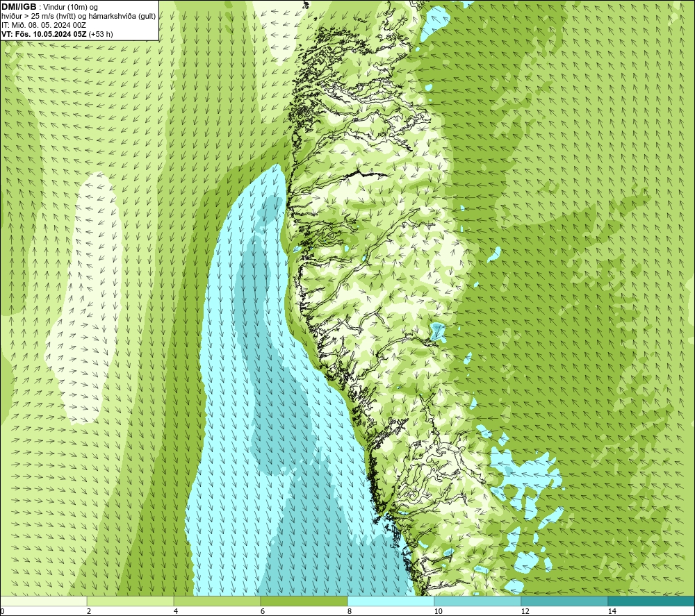Click the '8' label on color scale

[x=350, y=611]
